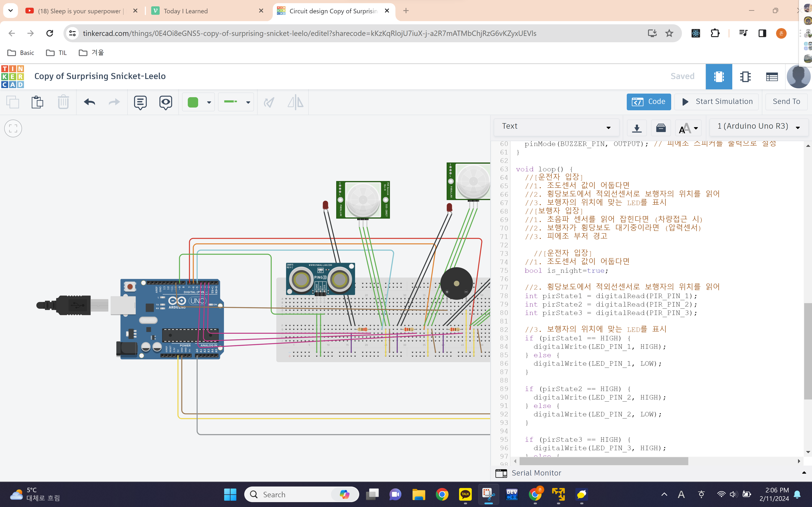Click the Send To button
Viewport: 812px width, 507px height.
point(786,101)
